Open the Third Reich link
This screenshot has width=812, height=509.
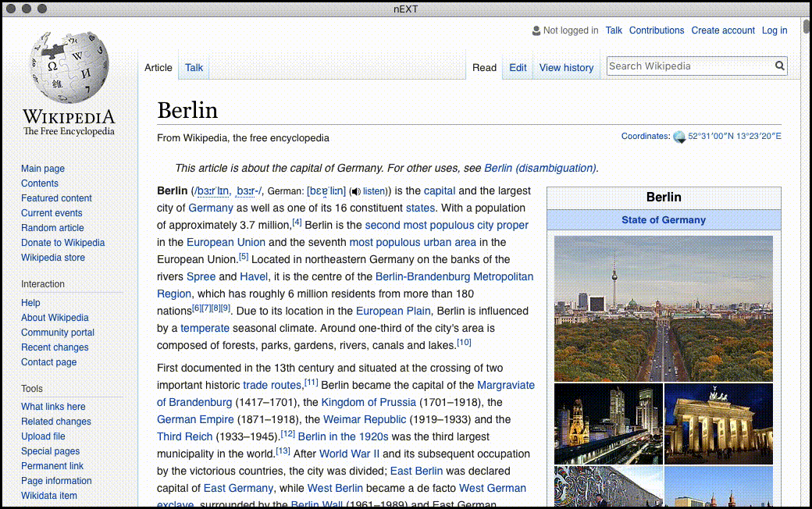pyautogui.click(x=185, y=436)
